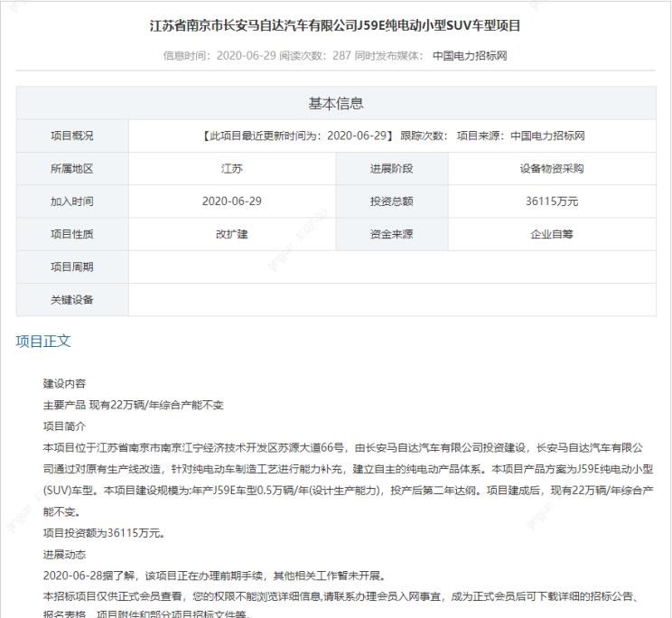Select the 项目周期 label cell
The image size is (672, 618).
(72, 267)
